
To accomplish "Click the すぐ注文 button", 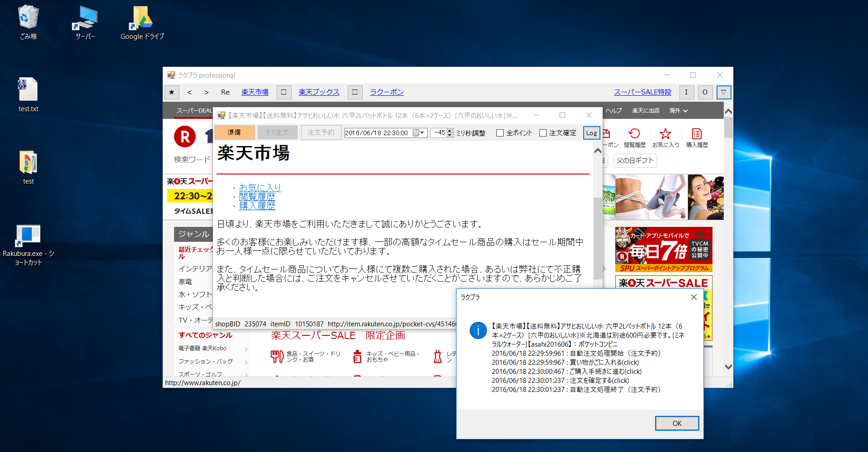I will tap(277, 132).
